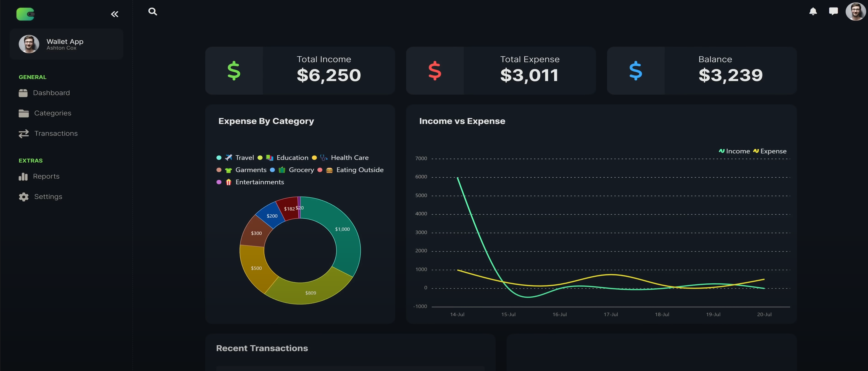Open the chat messages icon

[x=833, y=11]
